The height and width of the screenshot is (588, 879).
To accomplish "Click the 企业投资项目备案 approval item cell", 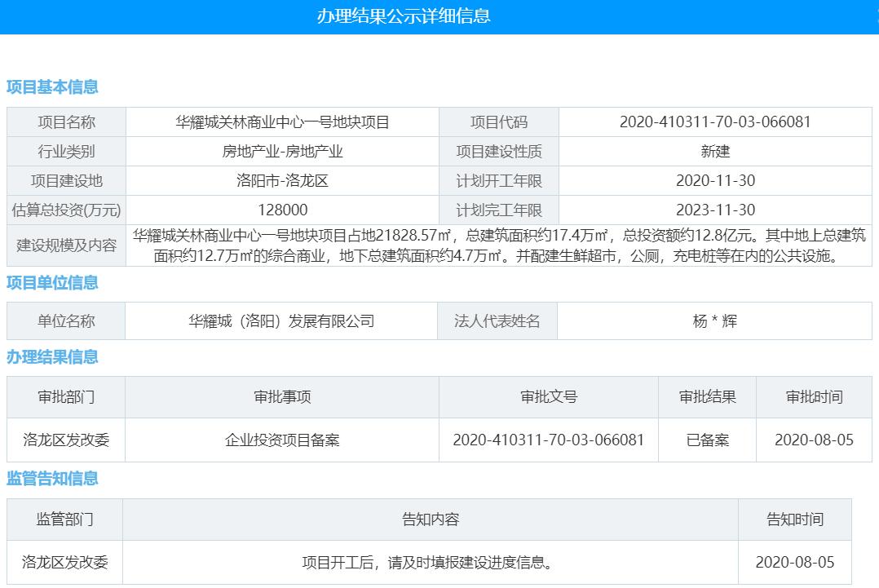I will (x=280, y=440).
